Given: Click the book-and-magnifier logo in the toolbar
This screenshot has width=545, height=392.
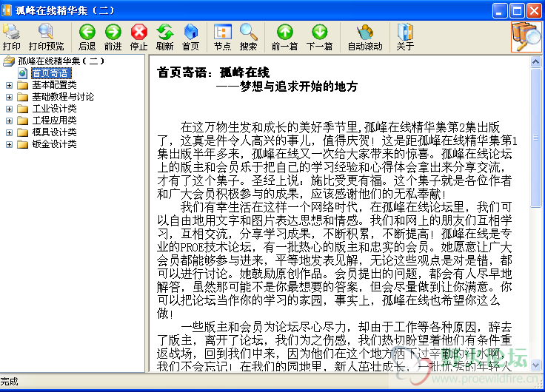Looking at the screenshot, I should pos(526,37).
